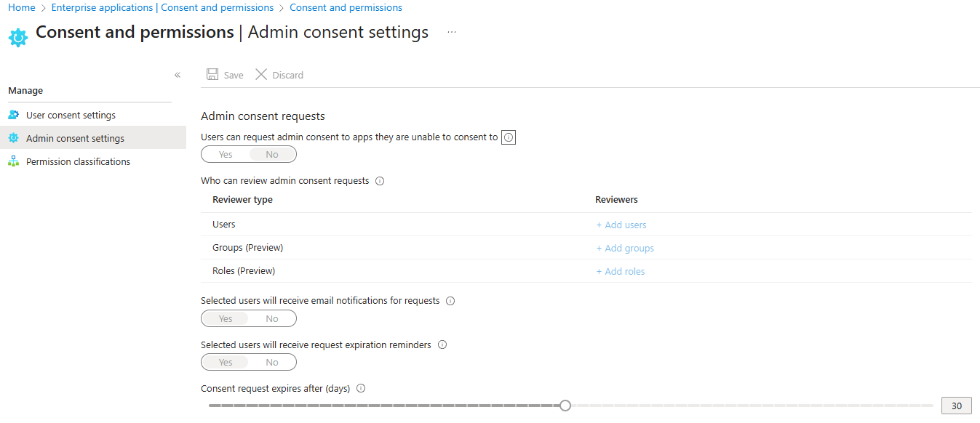Click info icon beside admin consent request setting

coord(509,137)
